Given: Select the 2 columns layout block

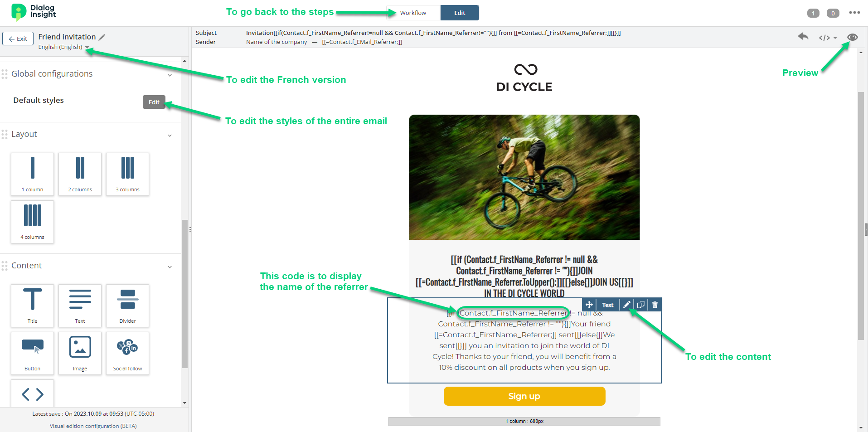Looking at the screenshot, I should pos(80,174).
